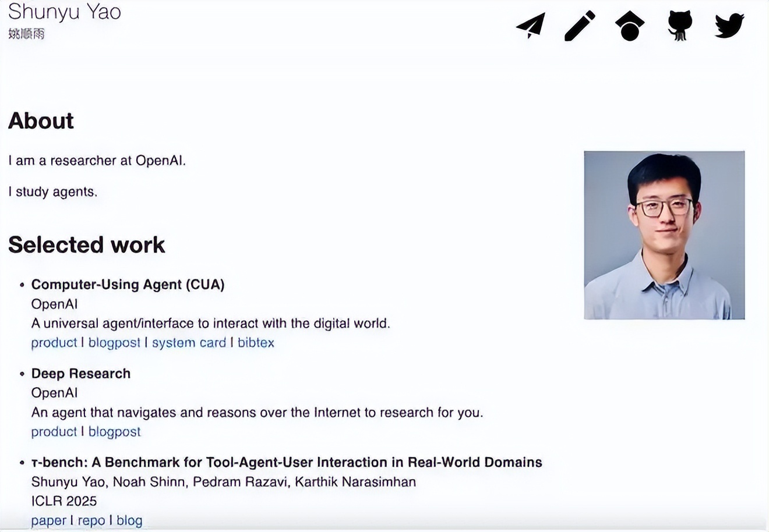Click the 'An agent that navigates' description
This screenshot has width=769, height=532.
[x=257, y=413]
